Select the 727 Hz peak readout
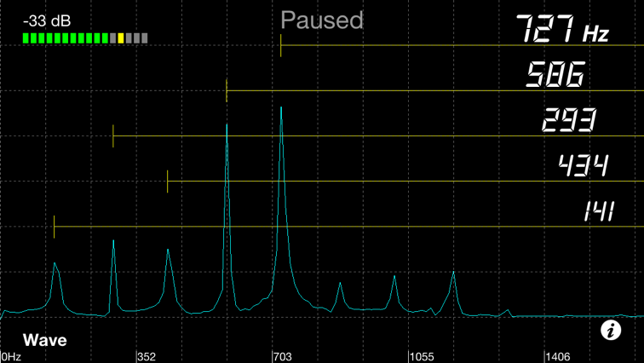The image size is (644, 363). tap(563, 29)
